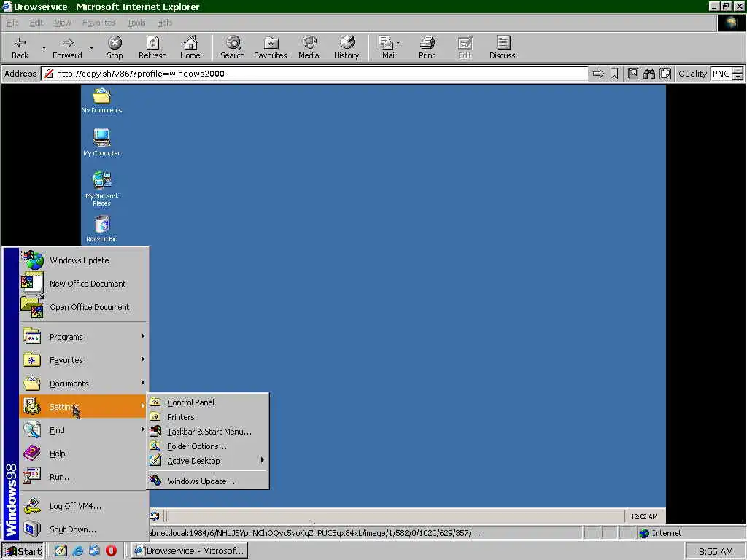Open the View menu
The height and width of the screenshot is (560, 747).
coord(63,23)
